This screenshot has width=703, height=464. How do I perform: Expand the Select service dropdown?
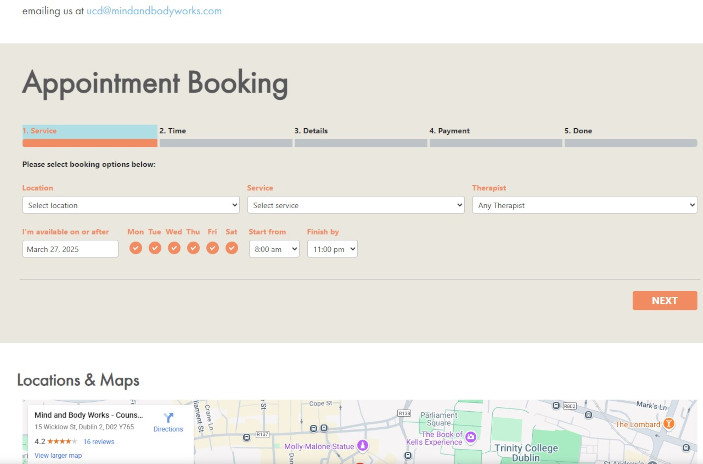click(x=356, y=205)
